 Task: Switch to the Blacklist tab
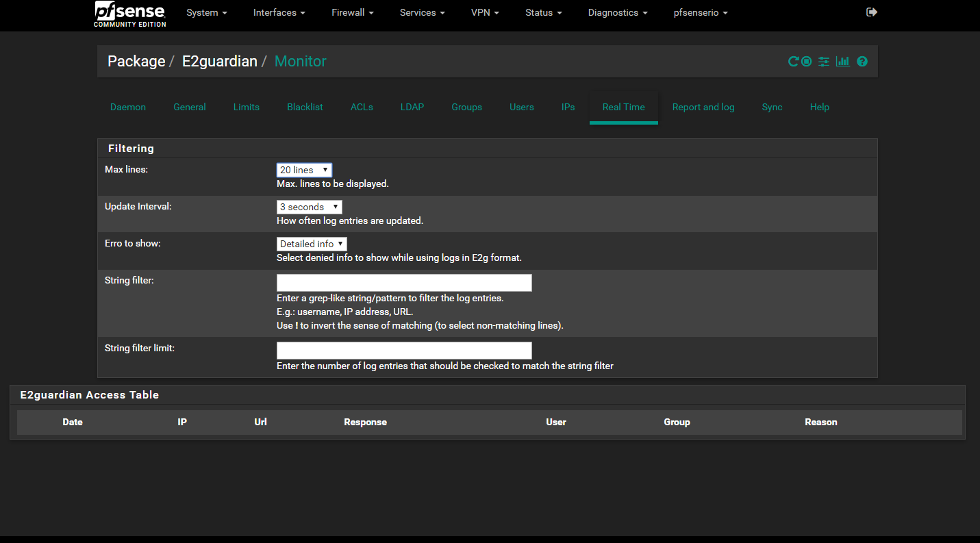coord(305,107)
